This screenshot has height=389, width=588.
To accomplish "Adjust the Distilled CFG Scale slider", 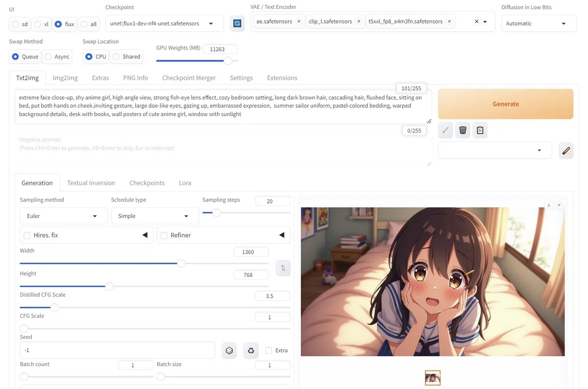I will pos(155,307).
